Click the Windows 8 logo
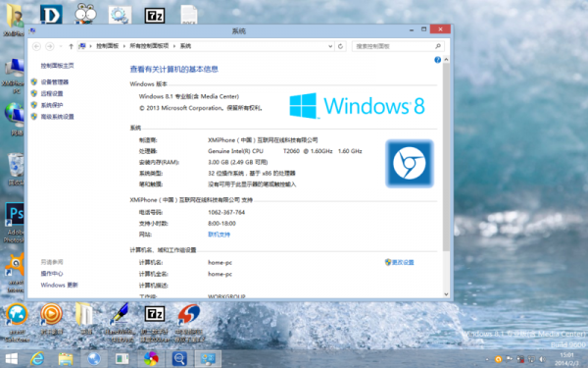The height and width of the screenshot is (368, 588). tap(357, 106)
